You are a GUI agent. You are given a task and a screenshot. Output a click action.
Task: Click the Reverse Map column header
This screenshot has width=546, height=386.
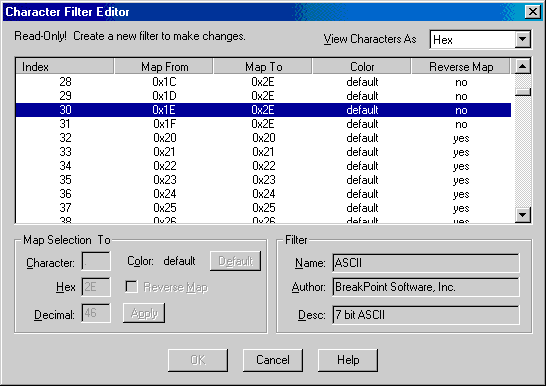(461, 66)
